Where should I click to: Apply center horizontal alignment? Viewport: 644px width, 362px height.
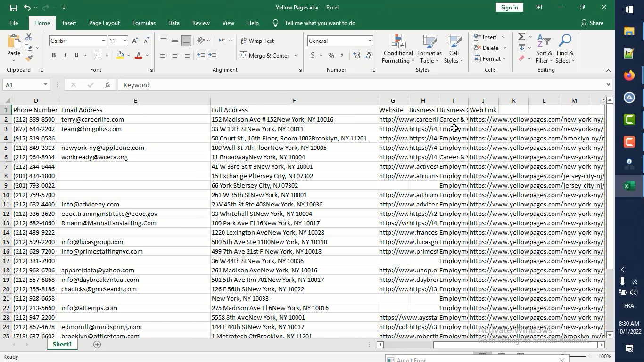tap(175, 55)
